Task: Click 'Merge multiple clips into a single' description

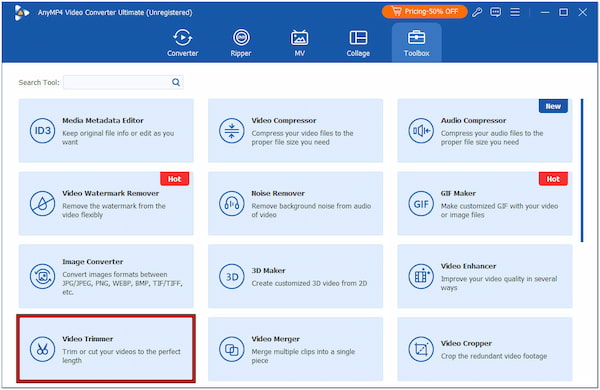Action: pyautogui.click(x=303, y=356)
